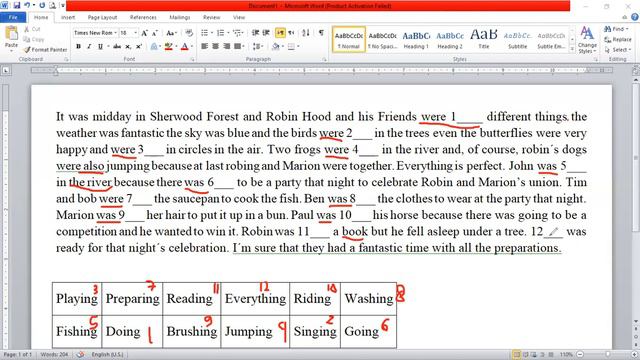Click Replace in Editing group

click(618, 40)
